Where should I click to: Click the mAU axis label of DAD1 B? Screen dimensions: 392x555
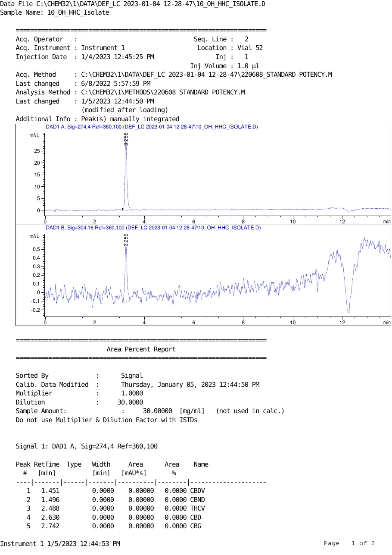click(x=34, y=236)
